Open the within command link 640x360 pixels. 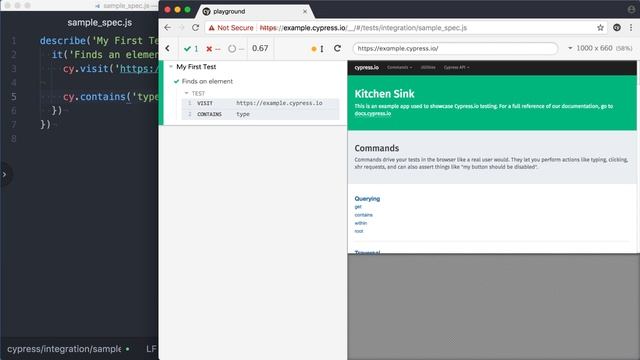coord(361,223)
